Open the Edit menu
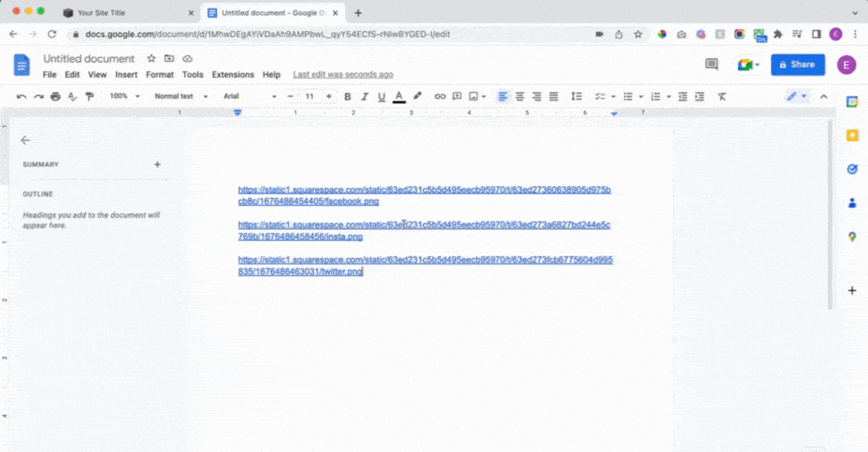The height and width of the screenshot is (452, 868). 72,75
